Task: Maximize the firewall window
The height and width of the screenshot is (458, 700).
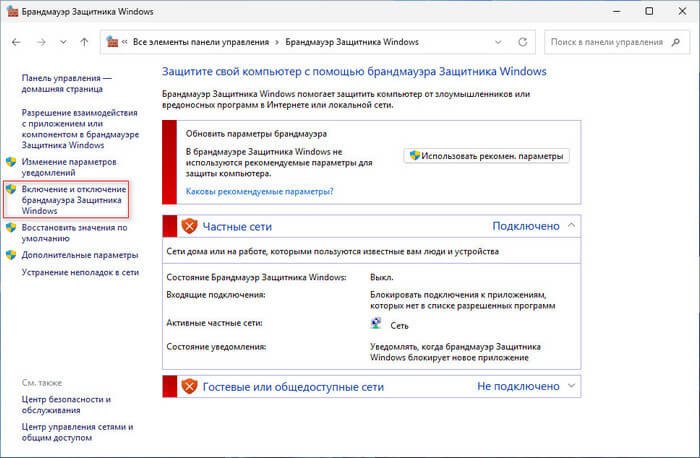Action: pos(650,11)
